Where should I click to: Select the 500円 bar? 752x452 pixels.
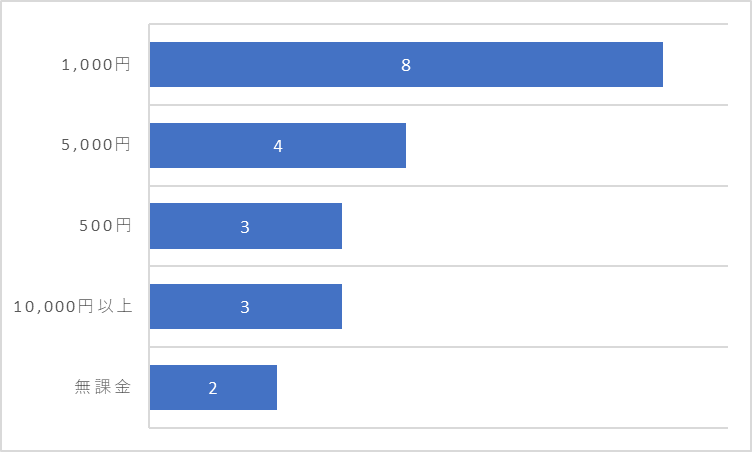(246, 226)
